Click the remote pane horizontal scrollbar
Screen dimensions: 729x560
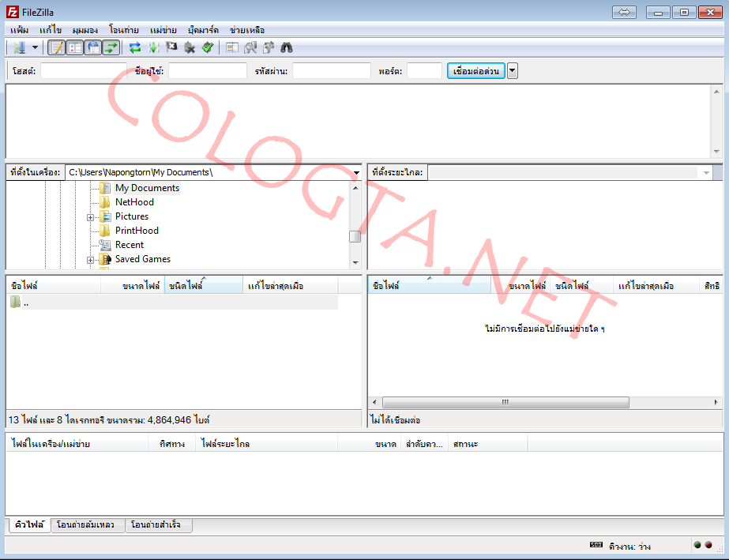505,402
